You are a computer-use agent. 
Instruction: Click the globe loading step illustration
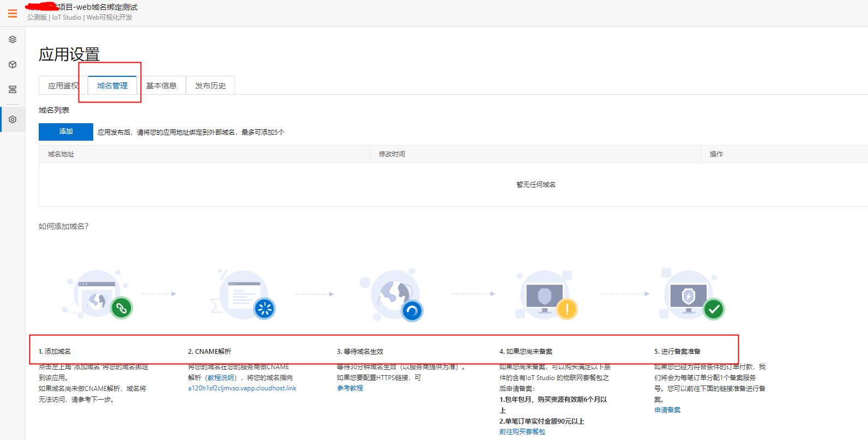point(391,294)
